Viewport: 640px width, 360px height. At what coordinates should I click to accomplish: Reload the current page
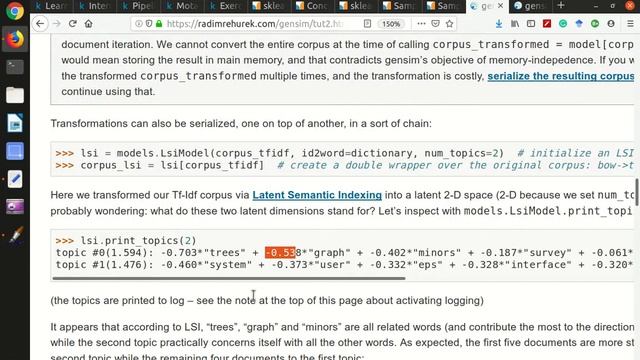pyautogui.click(x=73, y=24)
